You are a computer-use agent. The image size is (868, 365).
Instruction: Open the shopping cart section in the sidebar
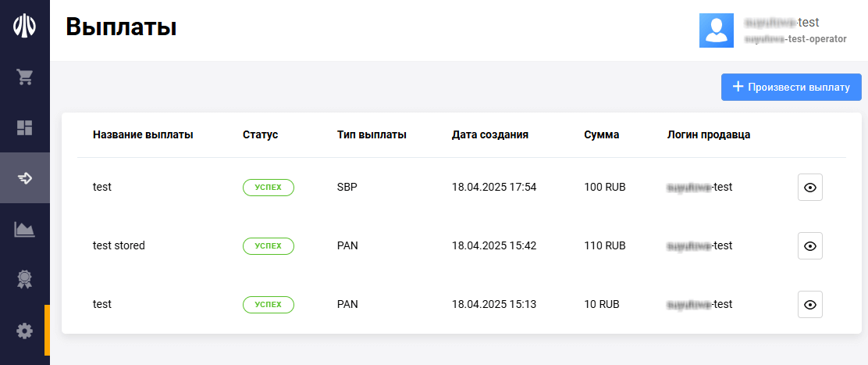click(24, 77)
